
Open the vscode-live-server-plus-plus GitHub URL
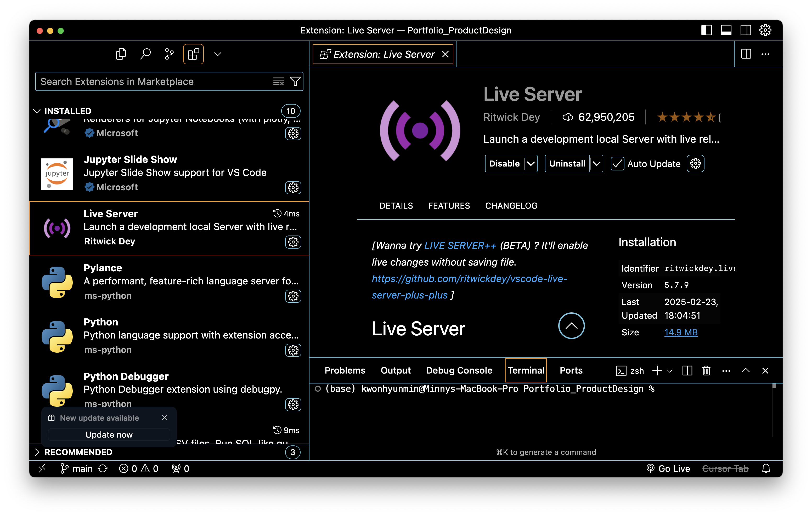[469, 287]
